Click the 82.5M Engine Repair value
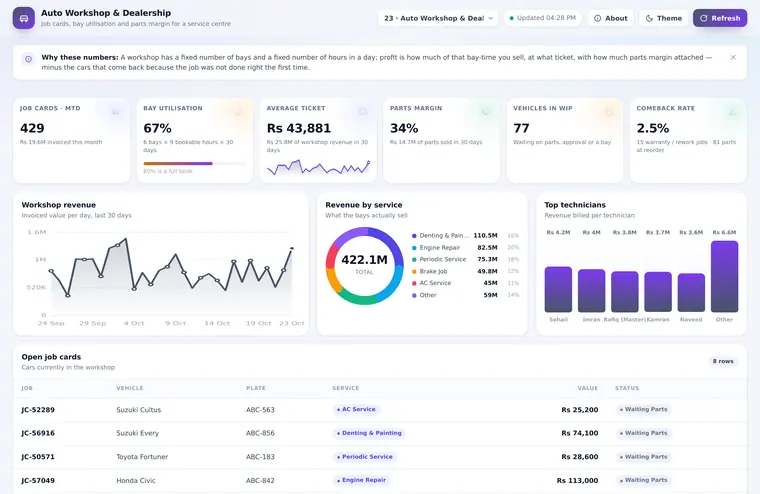 coord(487,248)
